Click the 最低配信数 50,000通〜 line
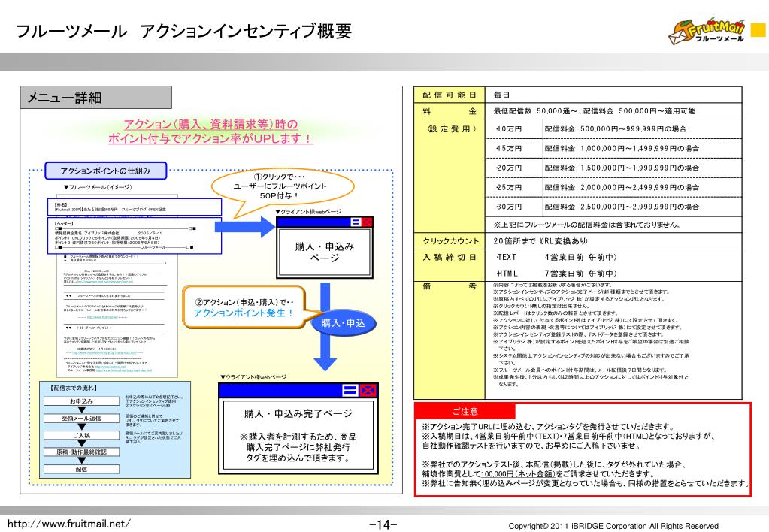The image size is (769, 532). point(594,111)
